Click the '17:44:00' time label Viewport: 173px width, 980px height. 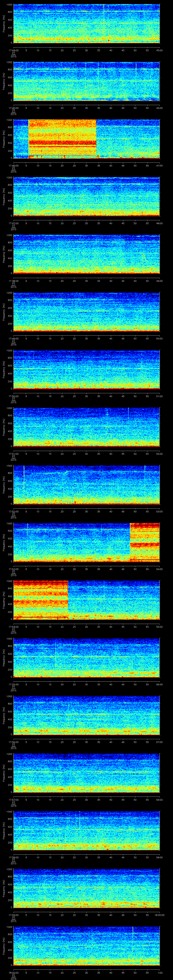(x=13, y=50)
